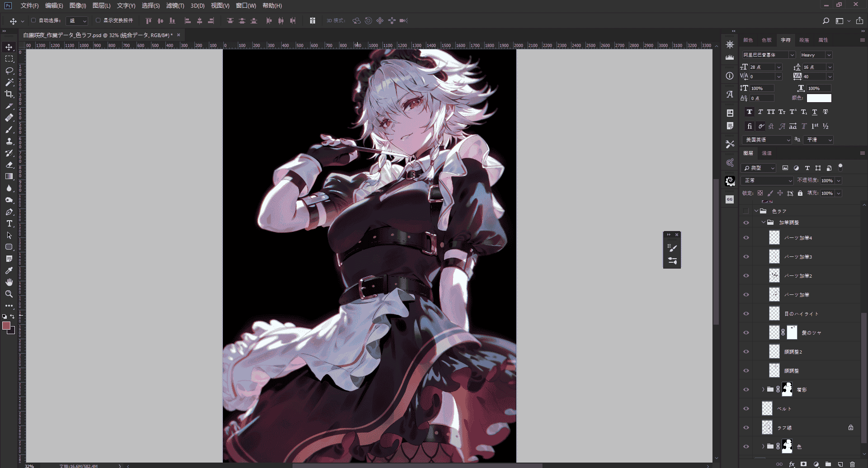Select the Clone Stamp tool
This screenshot has width=868, height=468.
click(9, 141)
